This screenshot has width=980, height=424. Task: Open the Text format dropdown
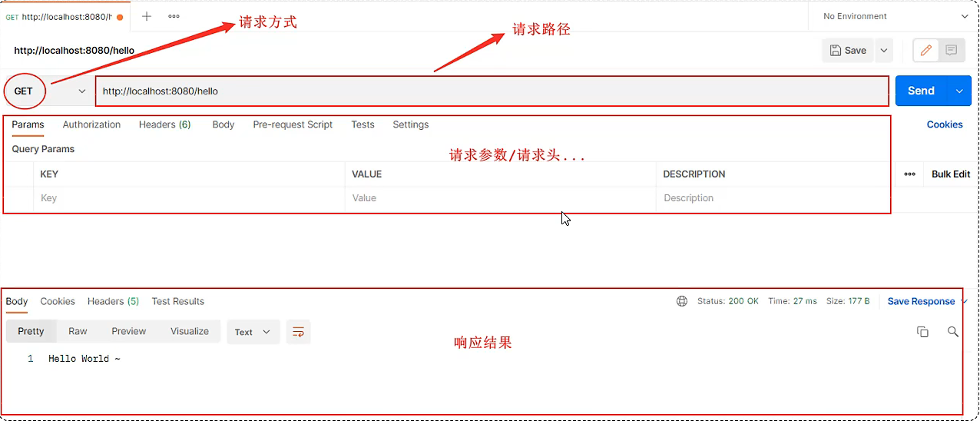point(253,332)
